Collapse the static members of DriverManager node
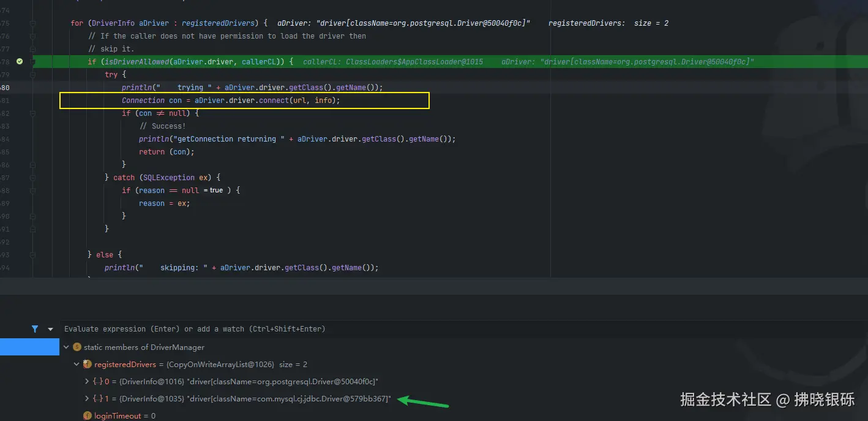Image resolution: width=868 pixels, height=421 pixels. 66,347
